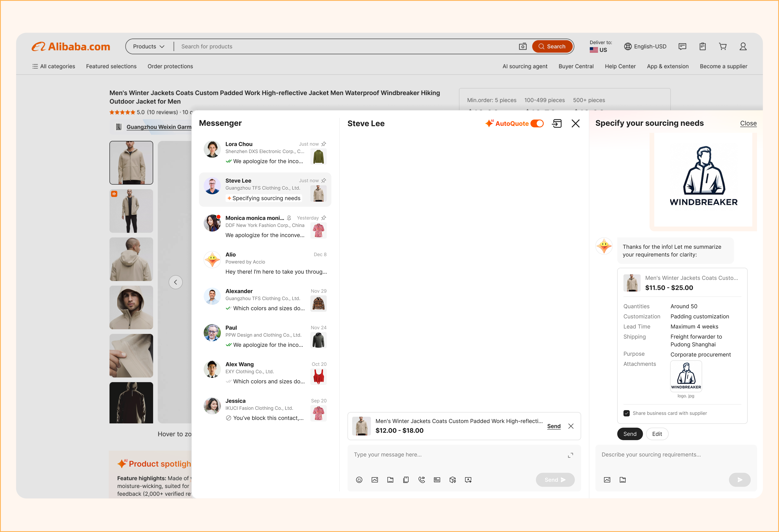The image size is (779, 532).
Task: Open Guangzhou Weixin supplier link
Action: point(159,127)
